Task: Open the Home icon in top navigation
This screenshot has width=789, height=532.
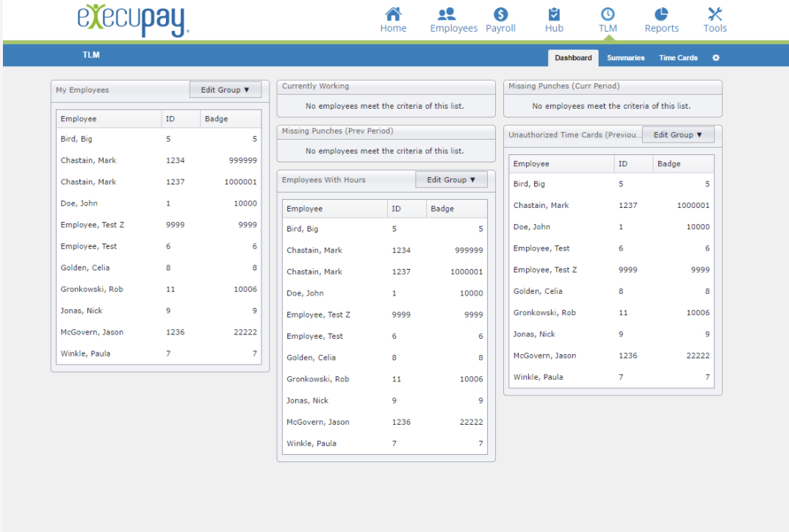Action: tap(393, 14)
